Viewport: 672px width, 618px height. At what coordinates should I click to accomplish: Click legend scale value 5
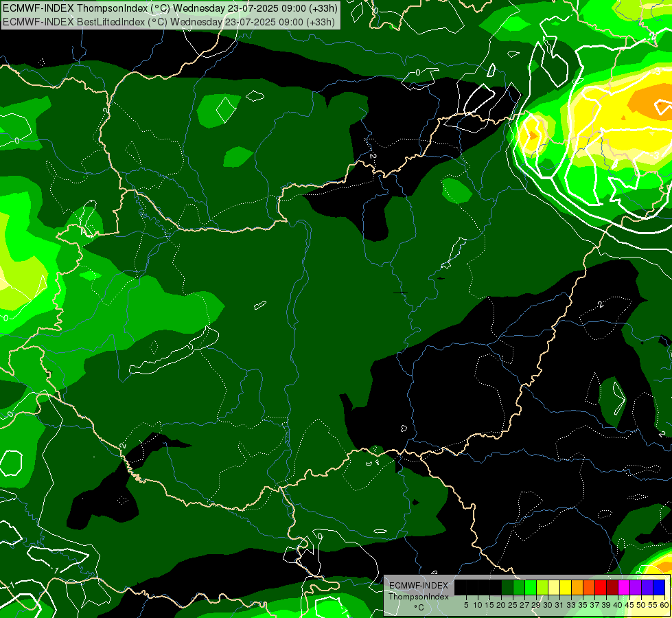466,605
